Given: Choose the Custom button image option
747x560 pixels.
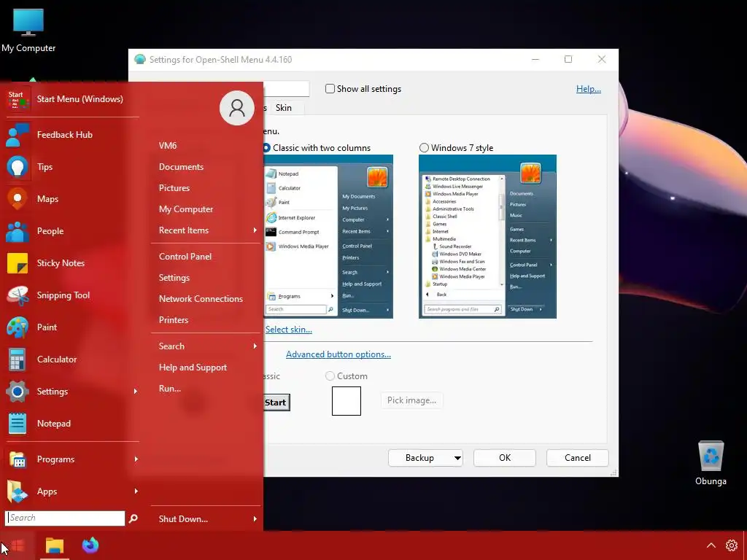Looking at the screenshot, I should (330, 376).
